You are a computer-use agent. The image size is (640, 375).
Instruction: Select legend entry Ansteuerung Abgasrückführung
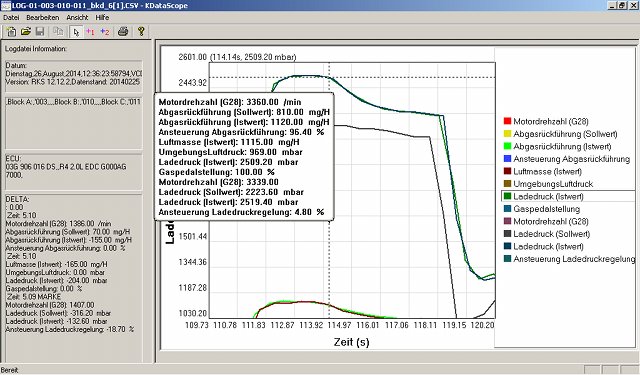571,159
